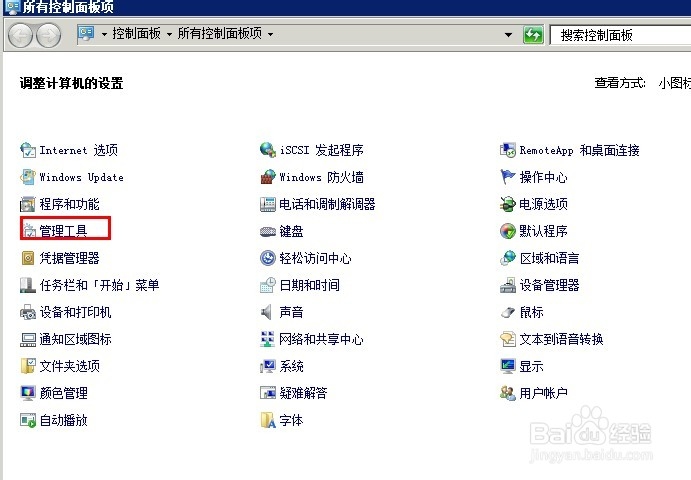Click the 系统 computer icon
Viewport: 691px width, 480px height.
click(267, 366)
